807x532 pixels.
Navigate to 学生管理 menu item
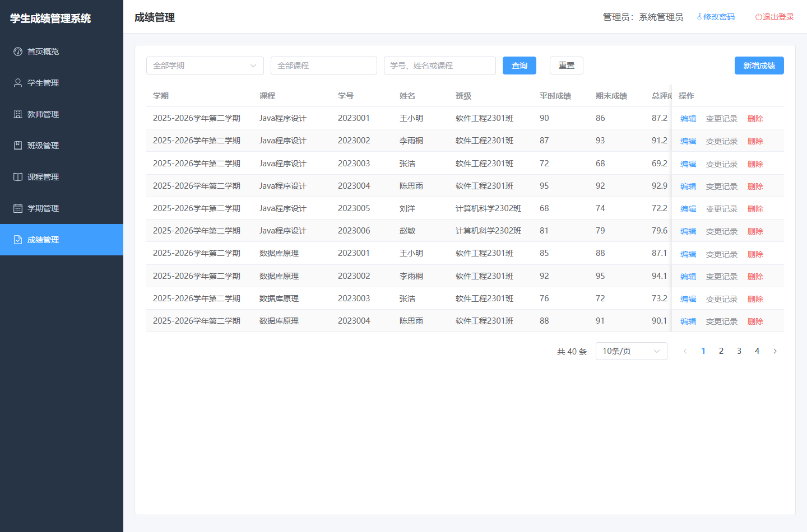62,83
